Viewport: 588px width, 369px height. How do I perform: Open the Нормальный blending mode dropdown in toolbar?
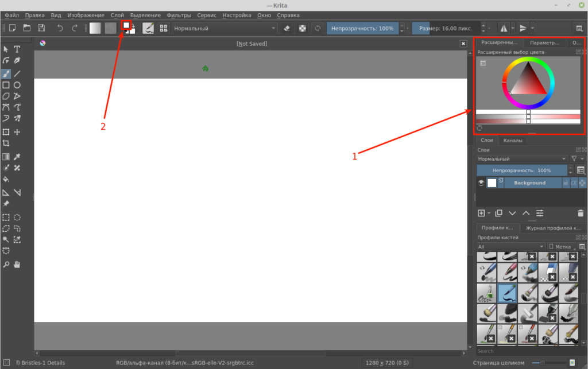pyautogui.click(x=225, y=28)
